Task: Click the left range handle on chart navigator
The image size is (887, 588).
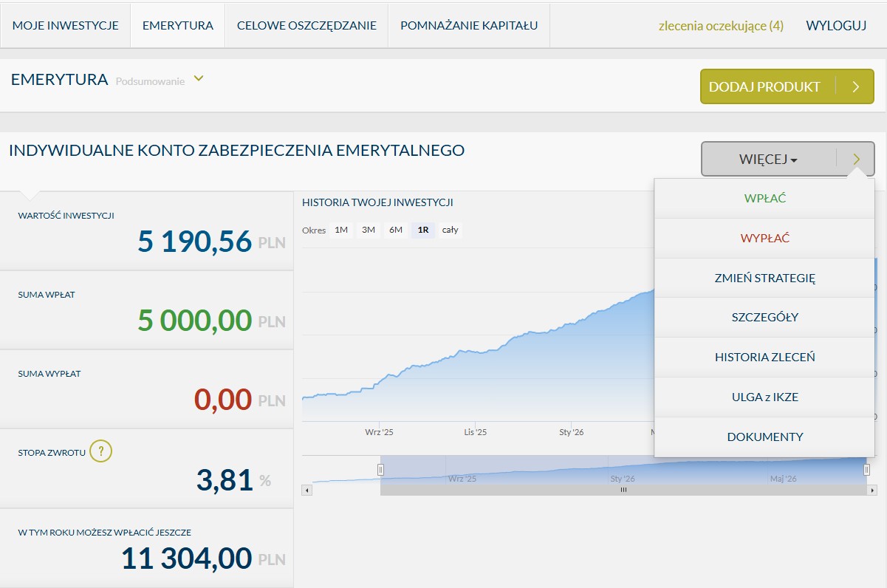Action: [381, 469]
